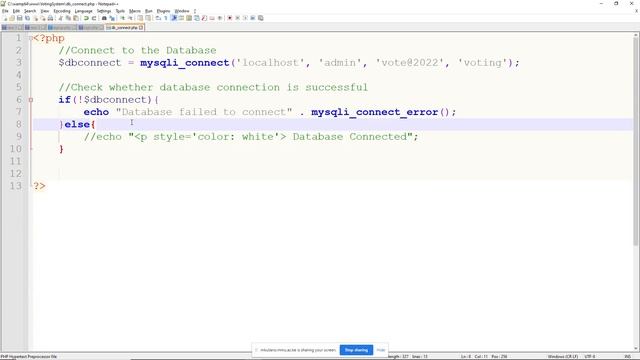Cut selection with the toolbar icon
Image resolution: width=640 pixels, height=360 pixels.
tap(60, 18)
